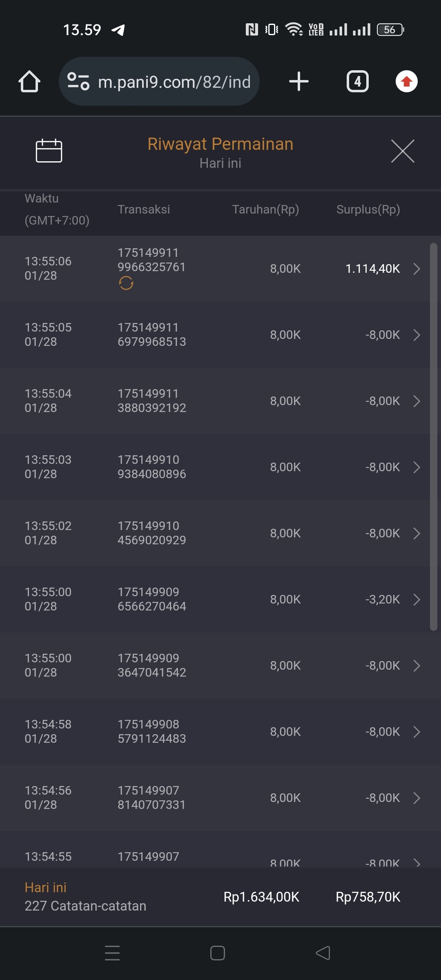Expand details of the 13:55:05 transaction
Image resolution: width=441 pixels, height=980 pixels.
point(416,335)
